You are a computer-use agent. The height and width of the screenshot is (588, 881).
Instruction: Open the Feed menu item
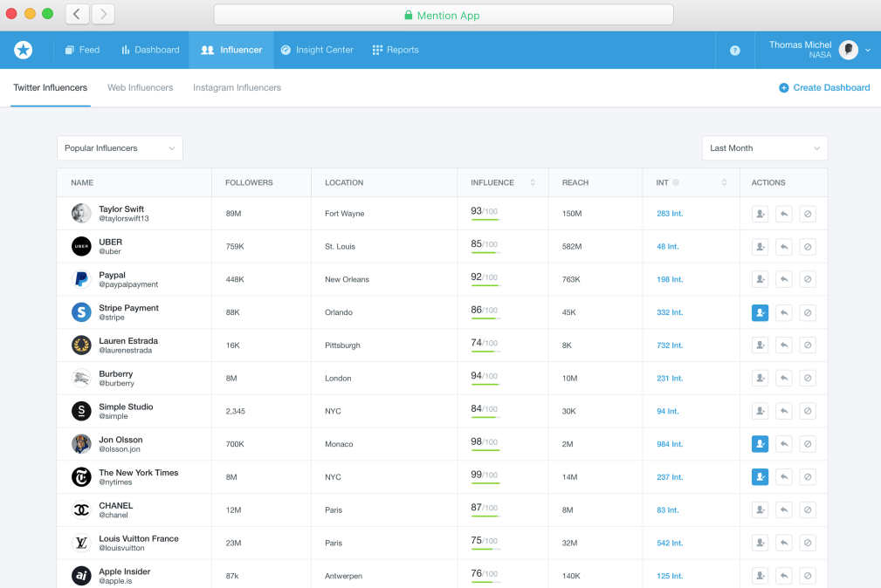tap(82, 50)
